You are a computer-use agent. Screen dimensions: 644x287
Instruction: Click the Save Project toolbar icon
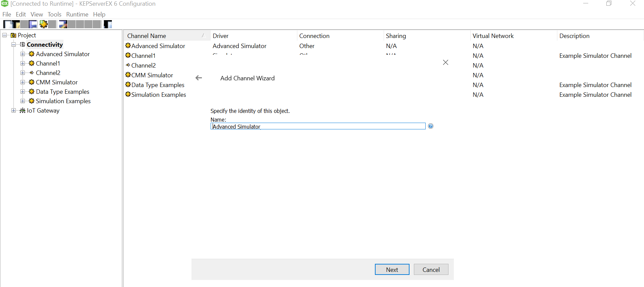(33, 24)
